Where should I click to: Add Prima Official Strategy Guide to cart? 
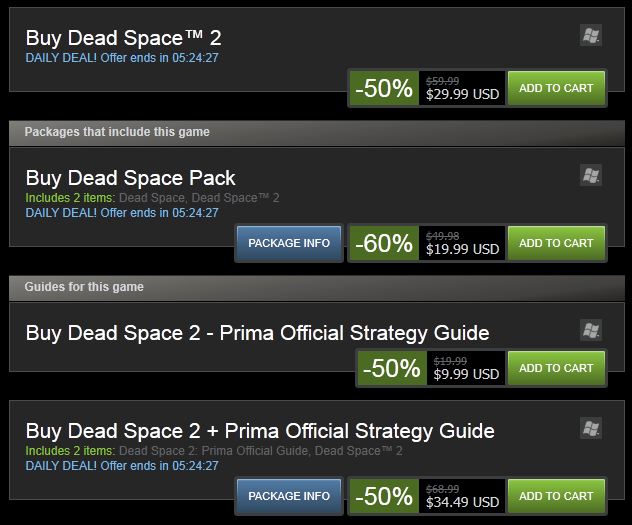pos(555,368)
